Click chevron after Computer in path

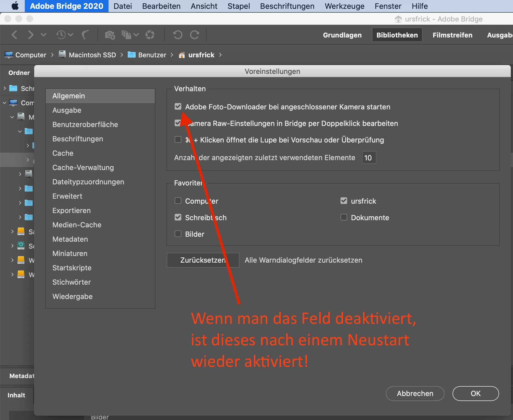[52, 55]
